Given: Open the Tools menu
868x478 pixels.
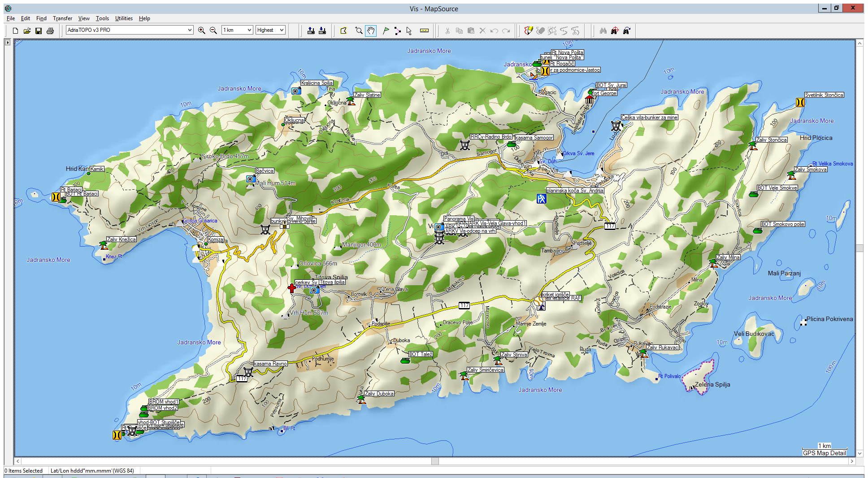Looking at the screenshot, I should coord(102,18).
